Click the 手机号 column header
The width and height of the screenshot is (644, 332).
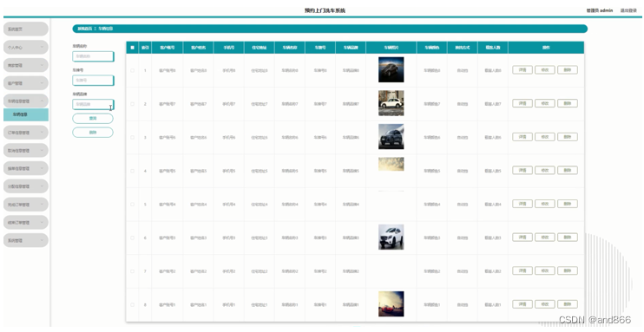[229, 48]
